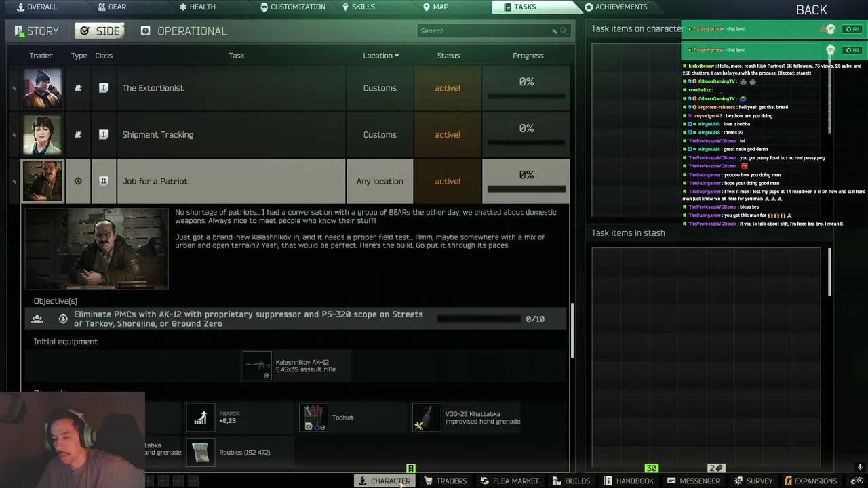Viewport: 868px width, 488px height.
Task: Open the Builds screen
Action: click(571, 481)
